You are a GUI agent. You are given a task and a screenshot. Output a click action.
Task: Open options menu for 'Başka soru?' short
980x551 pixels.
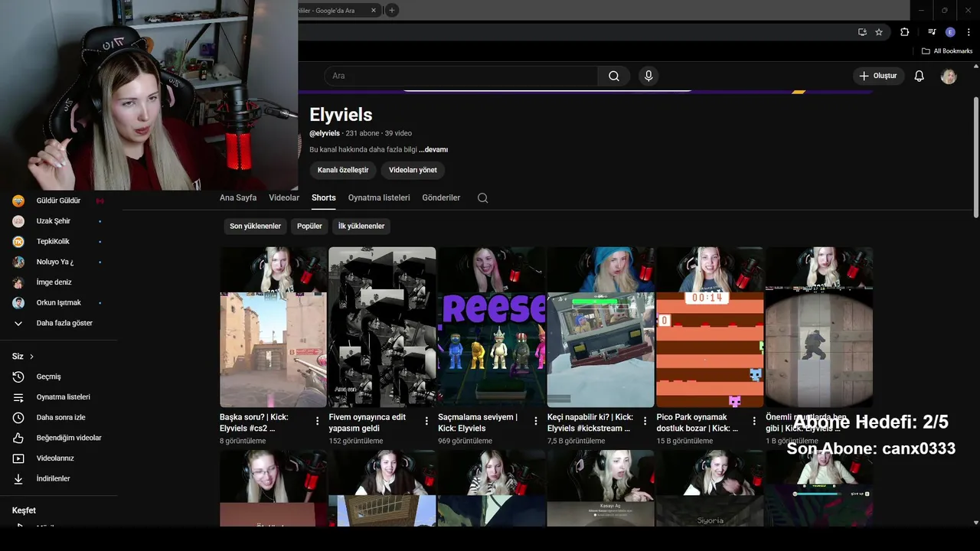(318, 421)
